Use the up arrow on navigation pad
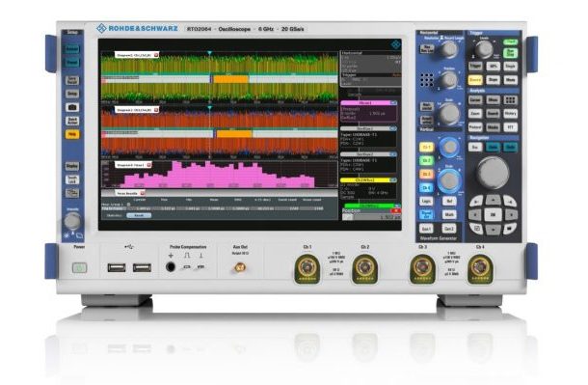This screenshot has width=588, height=385. tap(493, 201)
